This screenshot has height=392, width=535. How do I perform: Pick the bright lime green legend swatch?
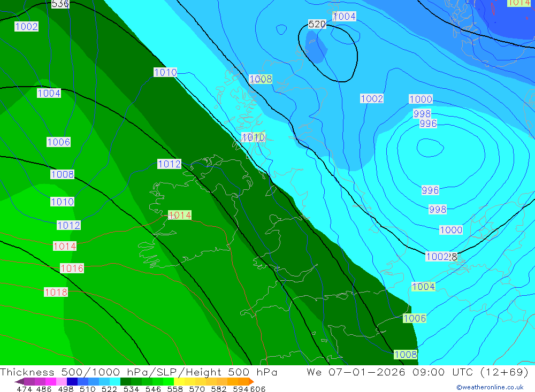tap(169, 381)
